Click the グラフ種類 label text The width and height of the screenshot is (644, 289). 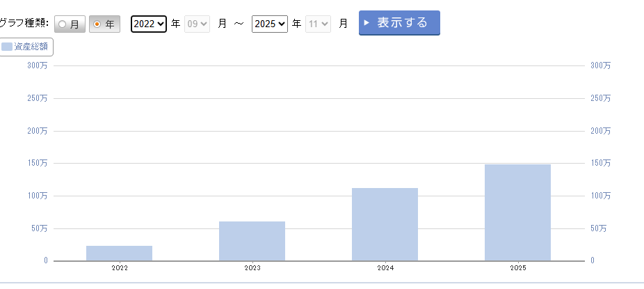[x=24, y=24]
